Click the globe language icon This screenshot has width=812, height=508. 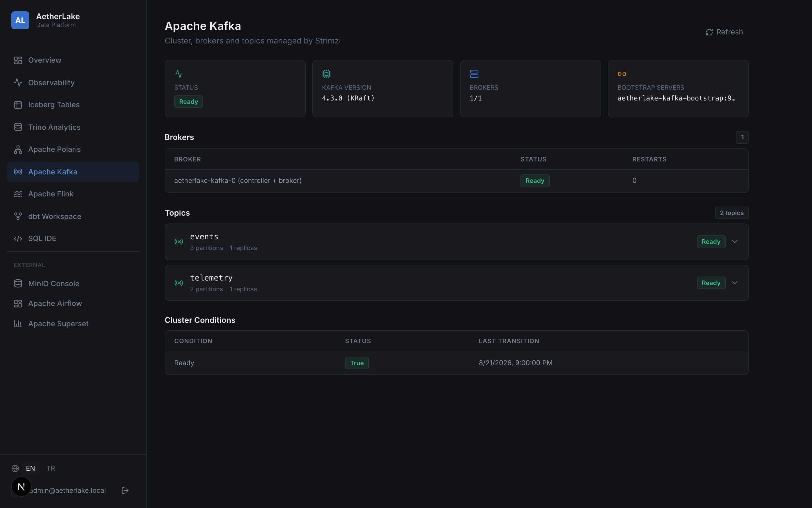point(15,468)
